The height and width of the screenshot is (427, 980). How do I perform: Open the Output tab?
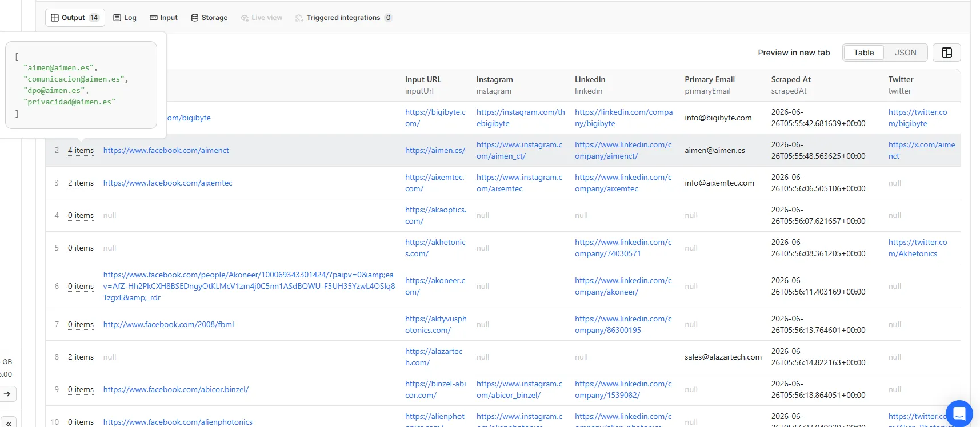75,18
